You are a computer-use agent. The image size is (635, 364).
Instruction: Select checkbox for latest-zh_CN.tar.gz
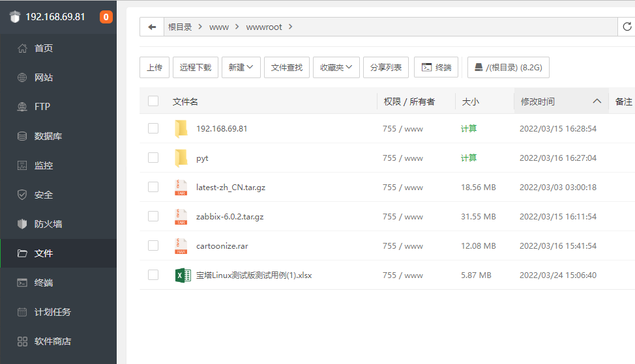[x=153, y=188]
